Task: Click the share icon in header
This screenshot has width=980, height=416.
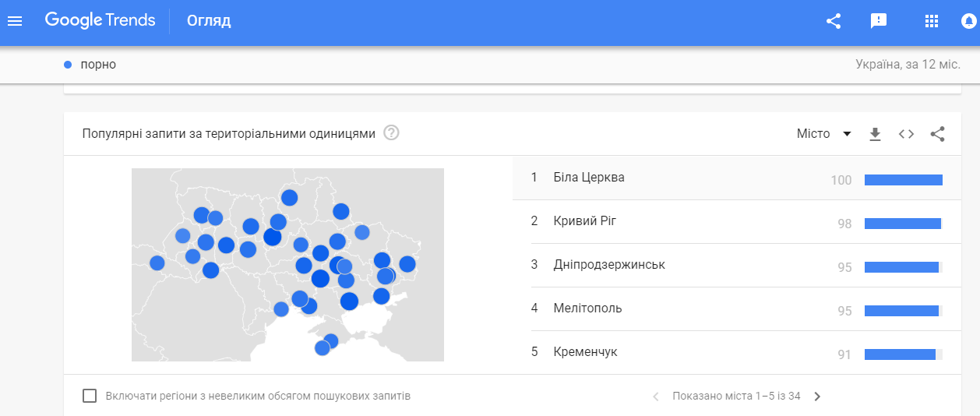Action: (x=834, y=21)
